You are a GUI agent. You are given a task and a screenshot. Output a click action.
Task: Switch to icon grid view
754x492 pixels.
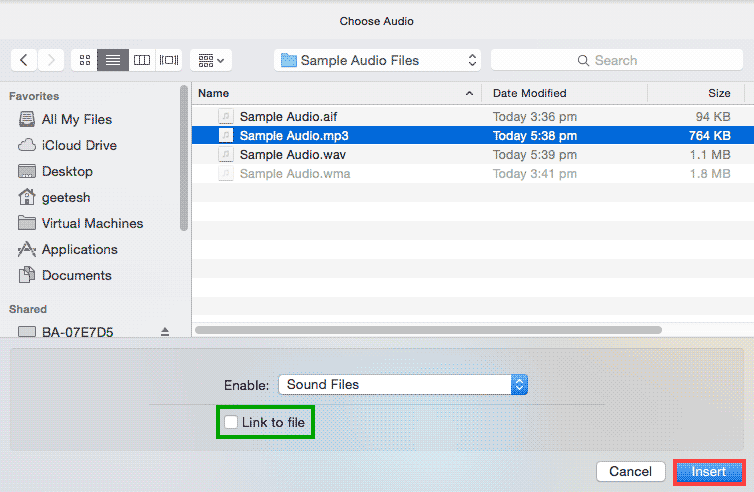[x=85, y=60]
